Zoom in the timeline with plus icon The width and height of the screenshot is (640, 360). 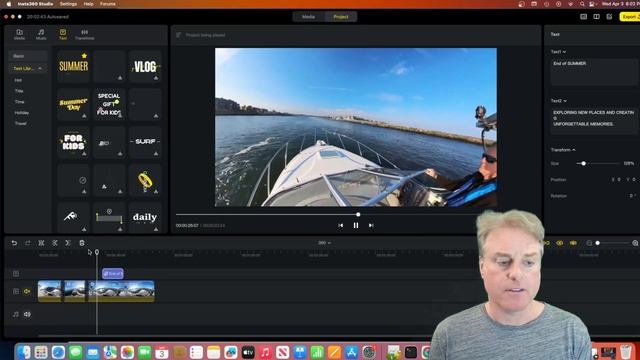pos(635,243)
